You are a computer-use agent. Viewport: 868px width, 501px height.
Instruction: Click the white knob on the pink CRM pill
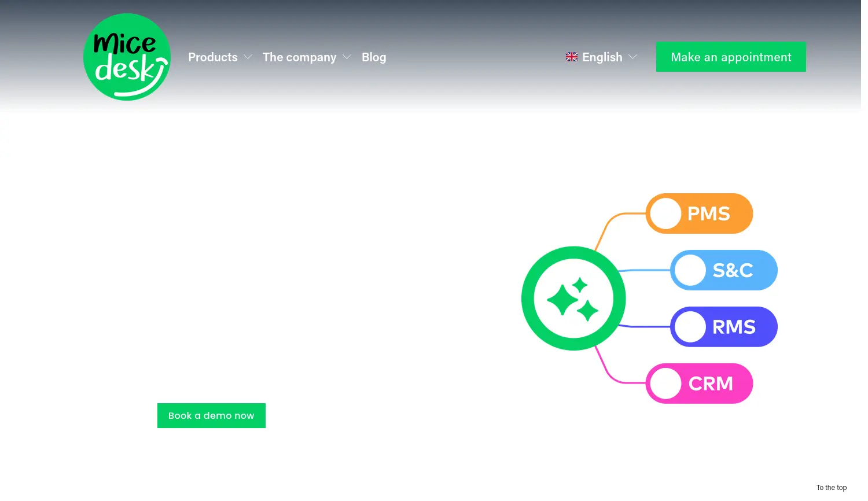[x=665, y=384]
